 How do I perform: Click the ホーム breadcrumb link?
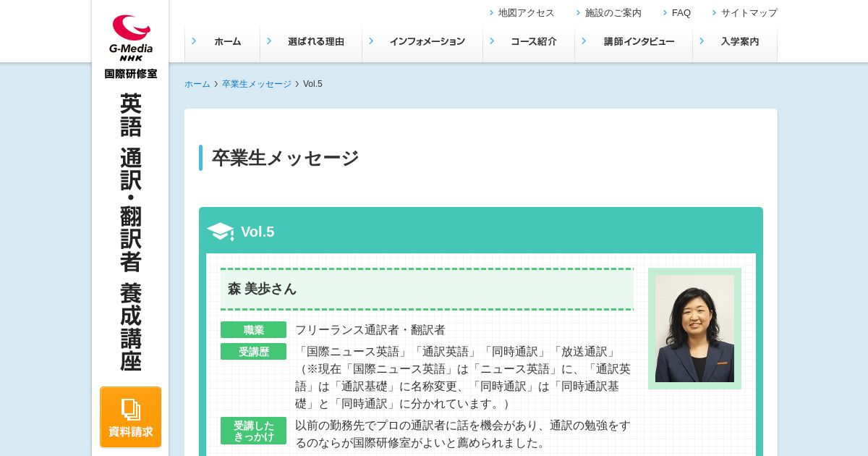(x=197, y=84)
